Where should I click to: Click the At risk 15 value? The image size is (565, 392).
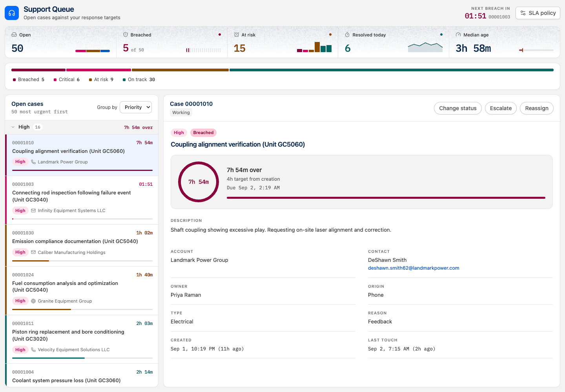(x=239, y=48)
